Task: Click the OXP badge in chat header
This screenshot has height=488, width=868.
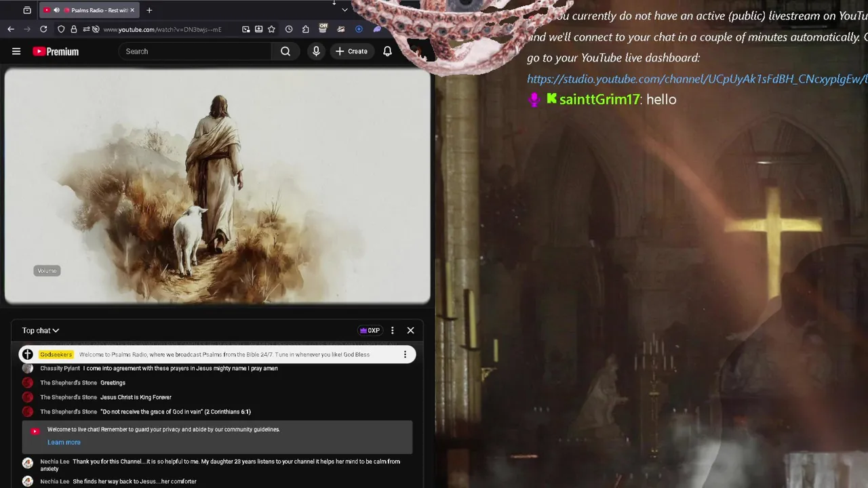Action: tap(370, 331)
